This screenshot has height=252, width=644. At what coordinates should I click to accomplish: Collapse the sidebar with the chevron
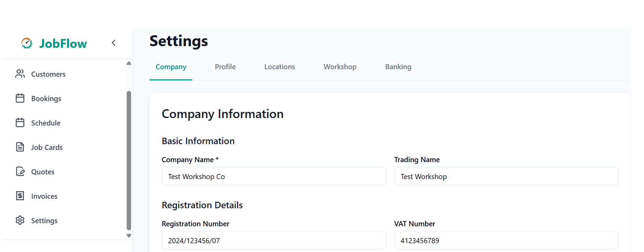coord(114,43)
